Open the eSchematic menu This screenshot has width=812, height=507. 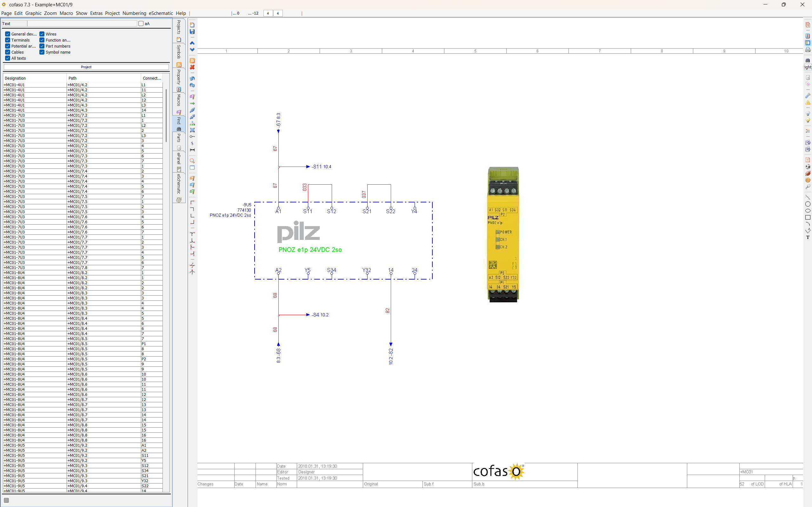(161, 13)
